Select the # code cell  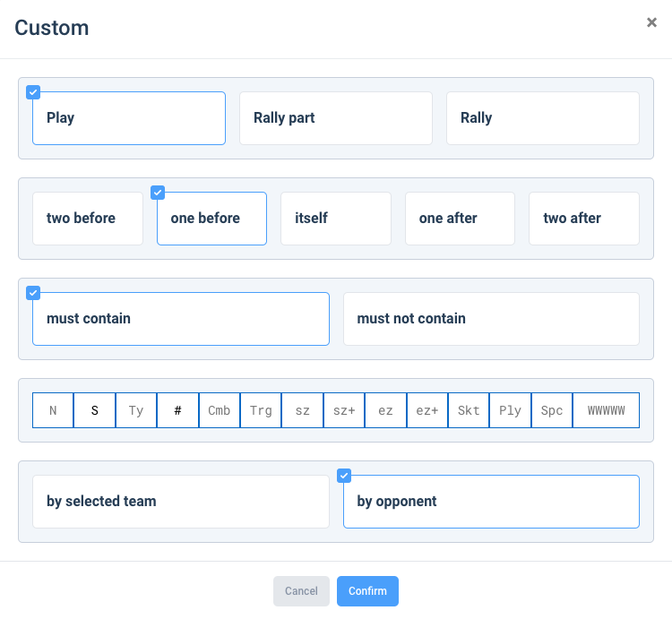178,410
